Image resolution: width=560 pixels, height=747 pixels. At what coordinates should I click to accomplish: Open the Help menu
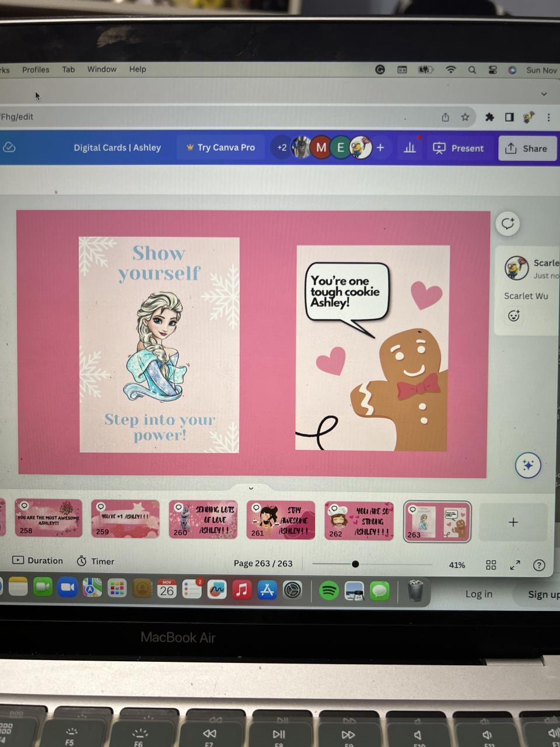(x=138, y=69)
